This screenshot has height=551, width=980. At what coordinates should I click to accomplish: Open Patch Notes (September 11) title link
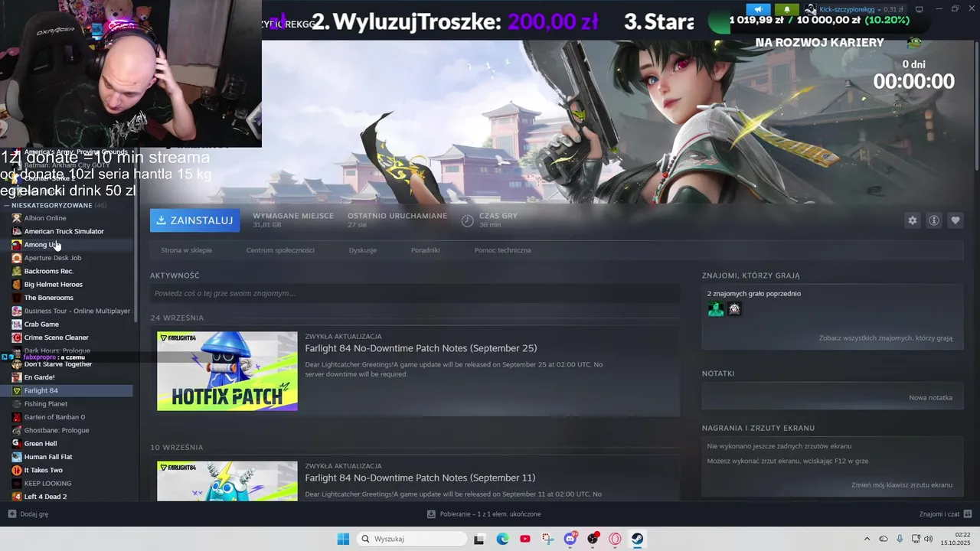(420, 478)
